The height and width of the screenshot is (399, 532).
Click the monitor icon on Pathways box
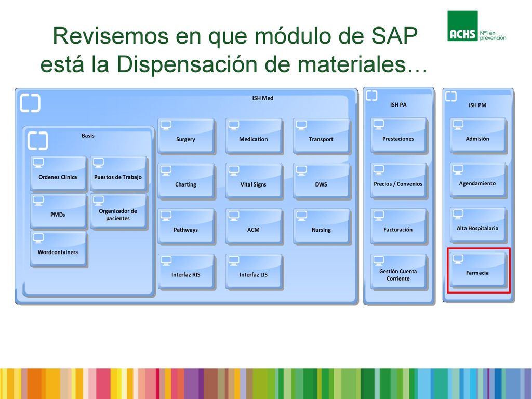pos(166,216)
